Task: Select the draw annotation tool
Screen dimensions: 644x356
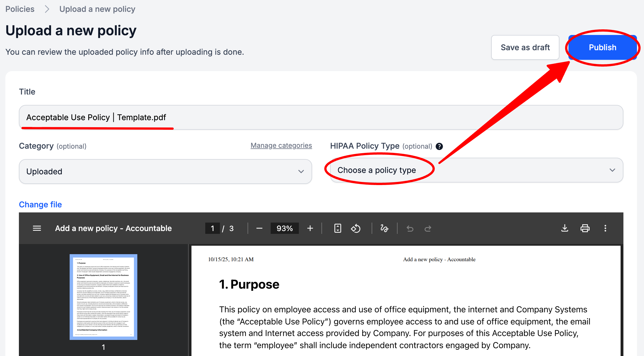Action: (x=384, y=228)
